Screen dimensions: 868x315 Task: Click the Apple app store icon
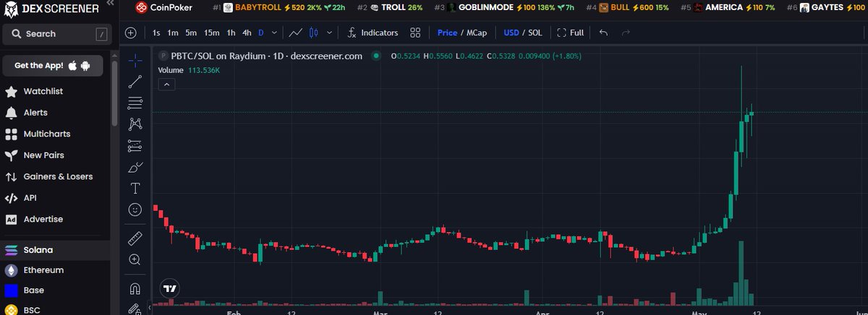pos(73,66)
